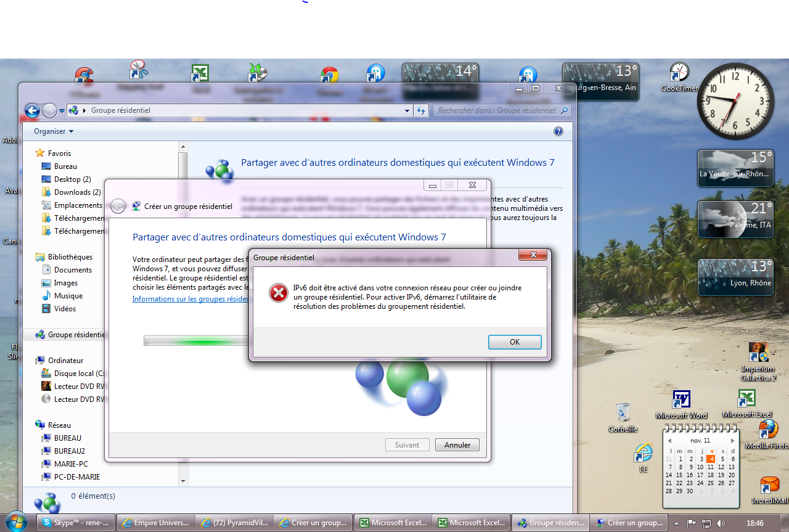Open the Imperium Galactica 2 shortcut
This screenshot has height=532, width=789.
click(758, 354)
